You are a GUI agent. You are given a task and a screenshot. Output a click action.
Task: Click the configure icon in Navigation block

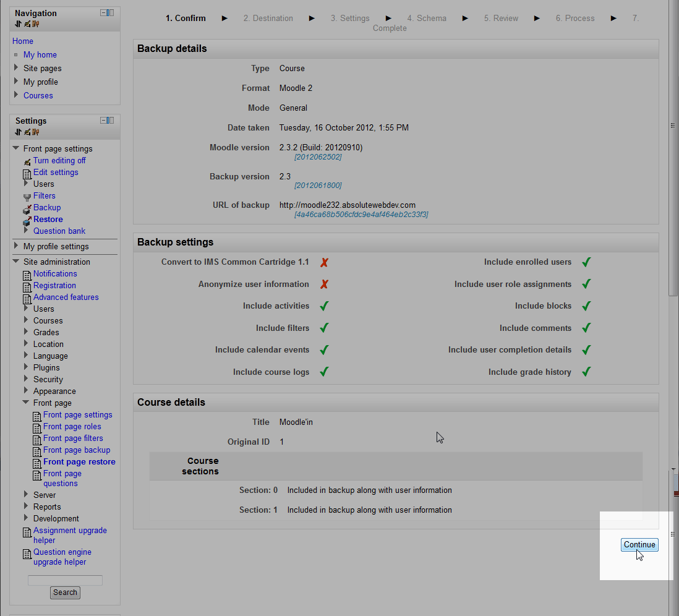(x=27, y=24)
